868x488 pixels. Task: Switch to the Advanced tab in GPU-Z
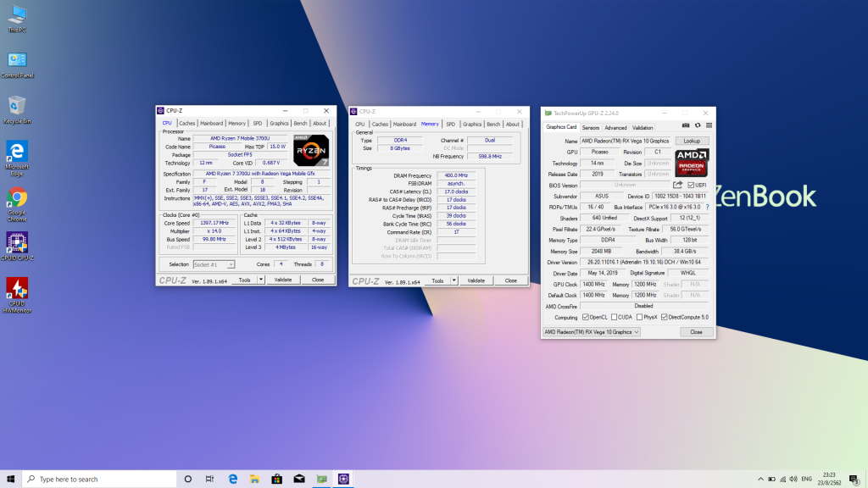(x=615, y=128)
